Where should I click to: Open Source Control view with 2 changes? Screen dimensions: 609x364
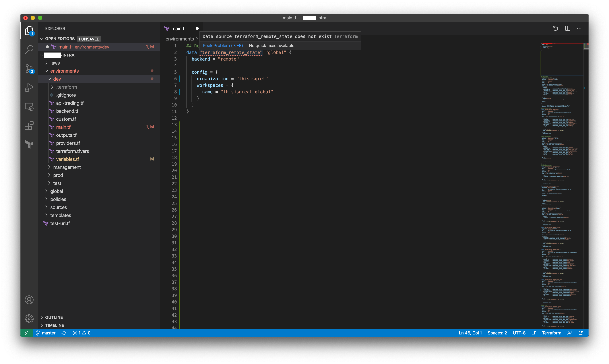point(29,69)
